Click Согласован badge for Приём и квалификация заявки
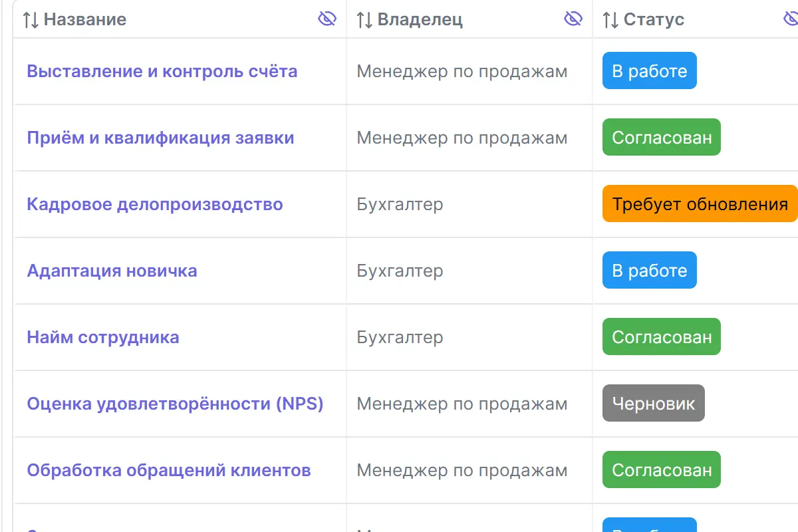This screenshot has width=798, height=532. click(x=662, y=137)
